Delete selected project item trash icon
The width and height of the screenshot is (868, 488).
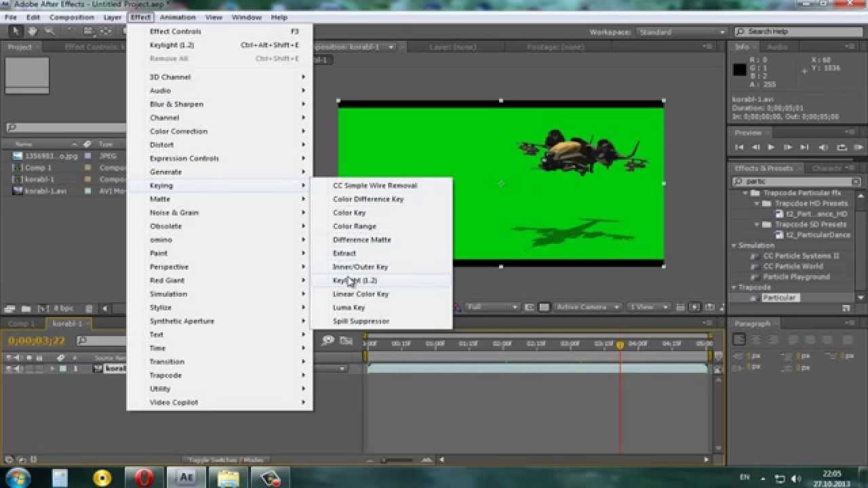tap(89, 308)
